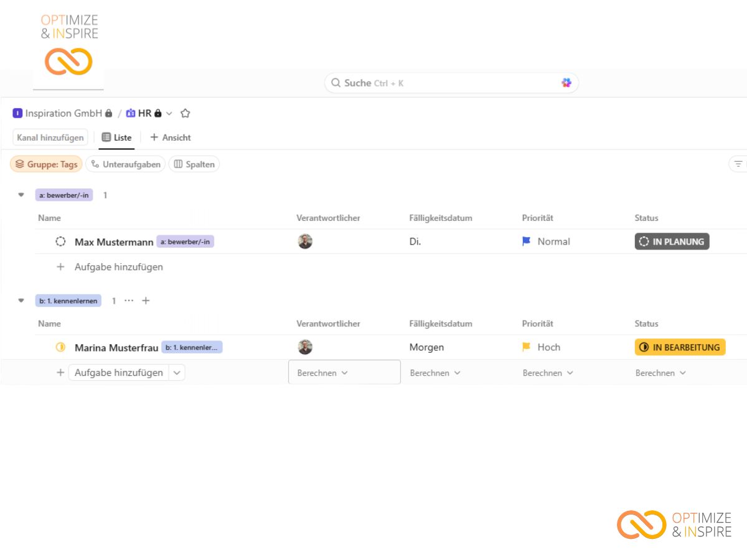Click the blue Normal priority flag
The image size is (747, 560).
[x=527, y=241]
